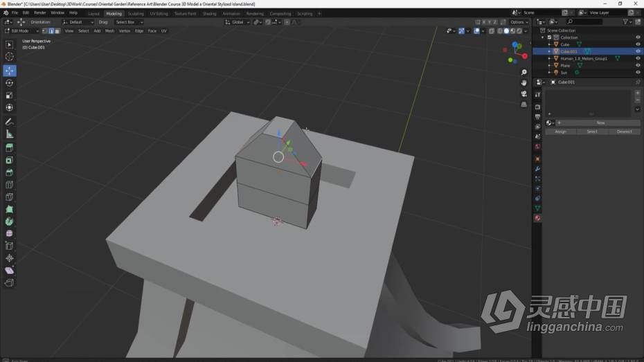The height and width of the screenshot is (362, 644).
Task: Open the Face menu in viewport header
Action: coord(152,30)
